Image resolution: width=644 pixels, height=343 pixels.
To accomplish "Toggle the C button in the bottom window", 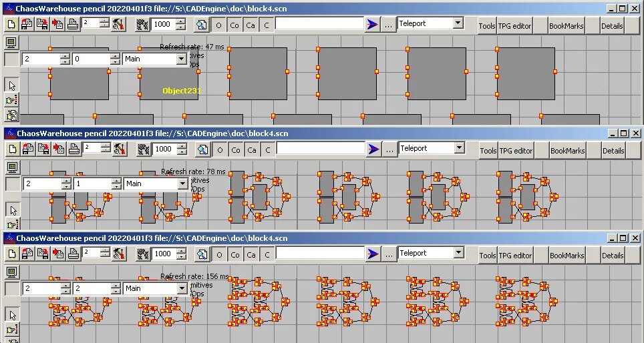I will 267,255.
